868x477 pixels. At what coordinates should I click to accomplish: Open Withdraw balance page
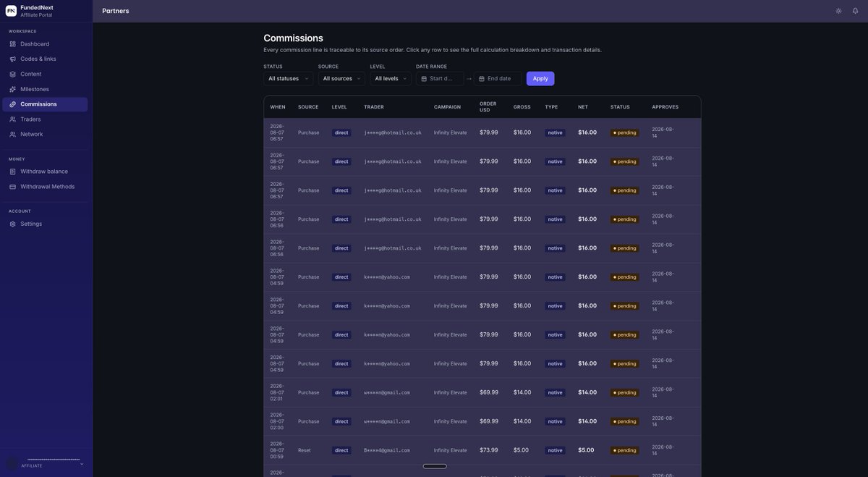45,172
